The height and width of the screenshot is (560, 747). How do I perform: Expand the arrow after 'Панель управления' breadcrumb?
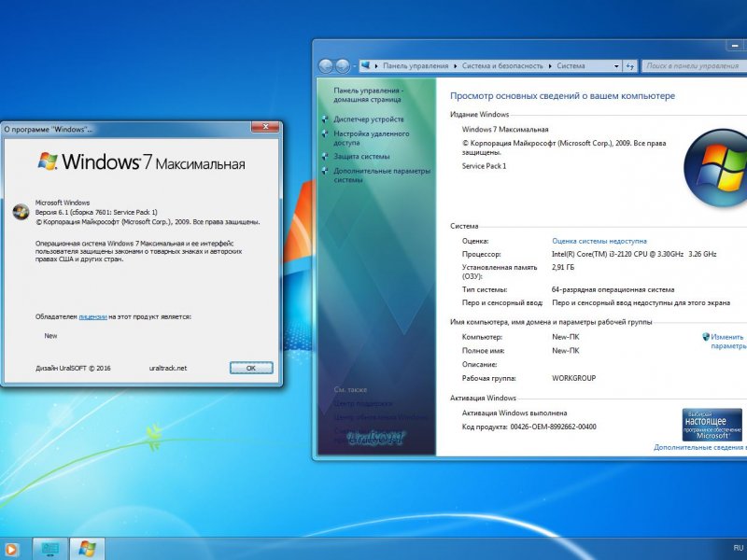455,66
